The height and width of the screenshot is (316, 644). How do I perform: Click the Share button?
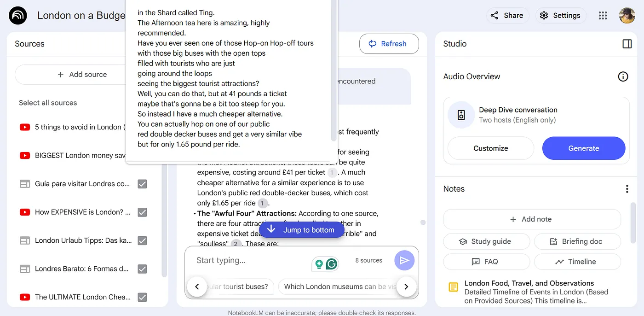[507, 16]
